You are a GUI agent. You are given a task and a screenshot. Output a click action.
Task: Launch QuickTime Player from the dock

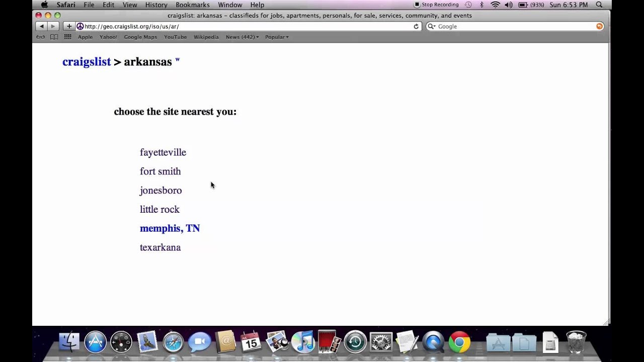433,342
